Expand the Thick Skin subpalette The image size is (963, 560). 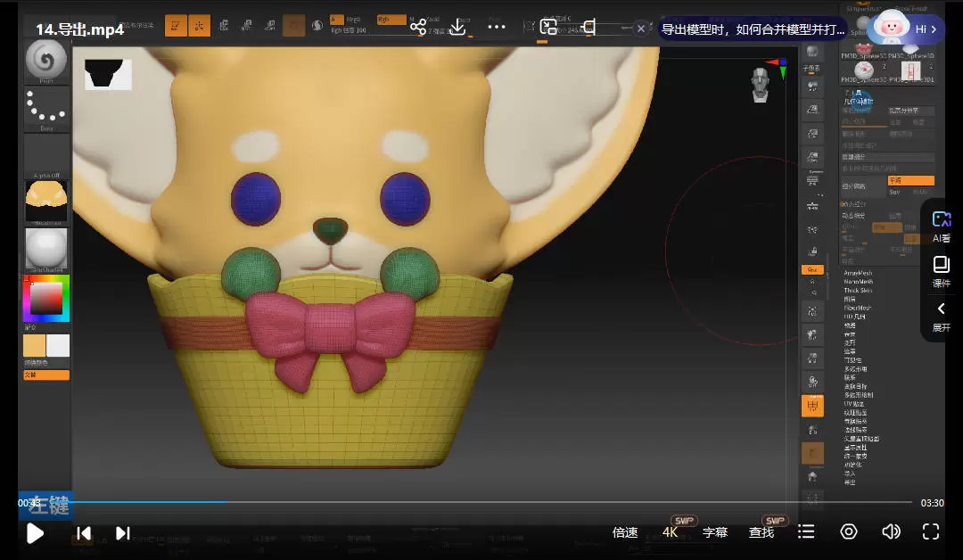coord(858,291)
